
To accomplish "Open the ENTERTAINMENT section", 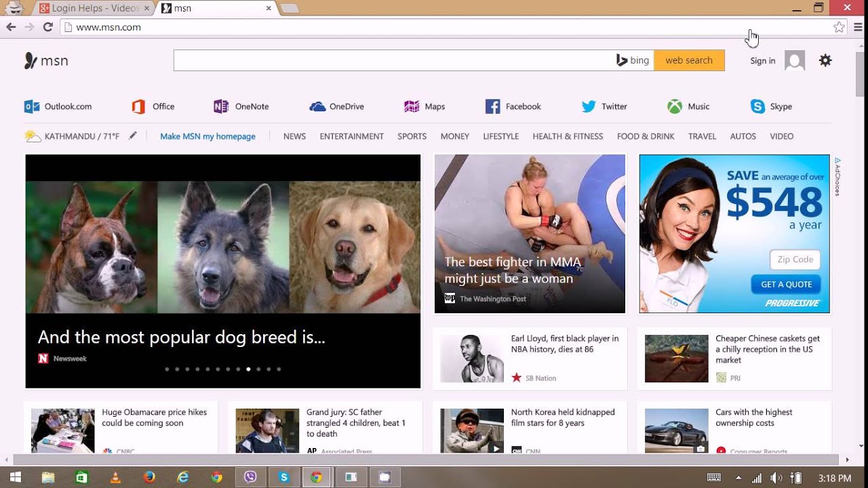I will coord(352,136).
